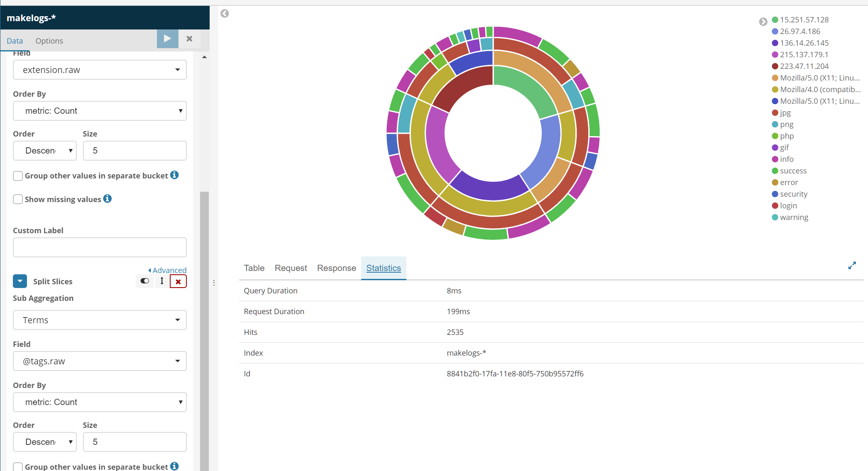Click the jpg legend color dot
This screenshot has width=868, height=471.
pyautogui.click(x=775, y=113)
